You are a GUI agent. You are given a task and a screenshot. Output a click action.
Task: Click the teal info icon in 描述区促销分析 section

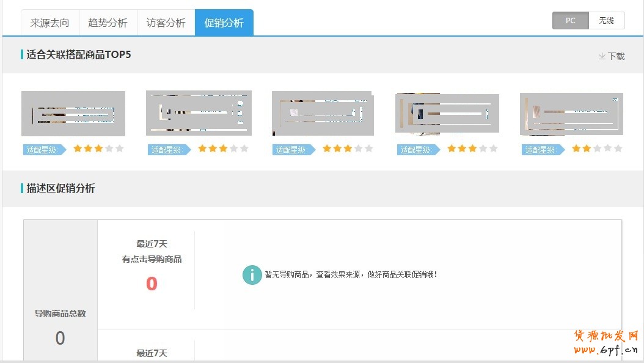click(x=252, y=275)
